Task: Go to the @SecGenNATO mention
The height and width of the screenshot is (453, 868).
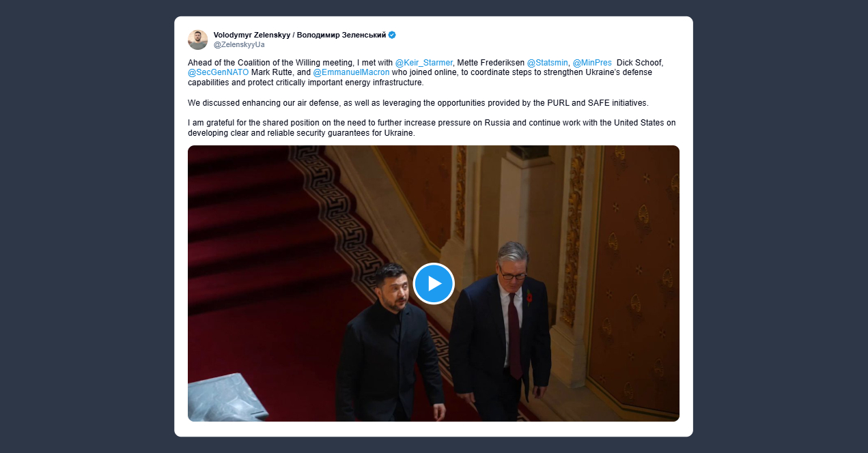Action: (219, 72)
